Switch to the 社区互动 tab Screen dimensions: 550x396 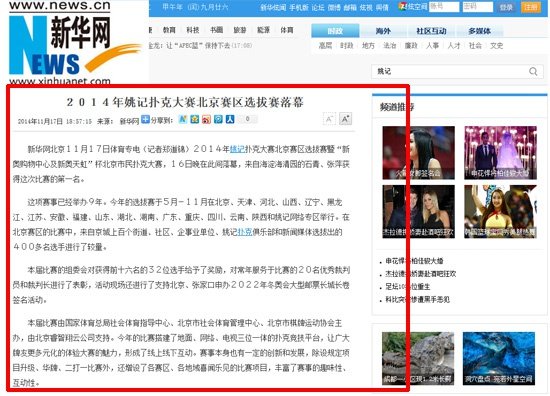(431, 31)
